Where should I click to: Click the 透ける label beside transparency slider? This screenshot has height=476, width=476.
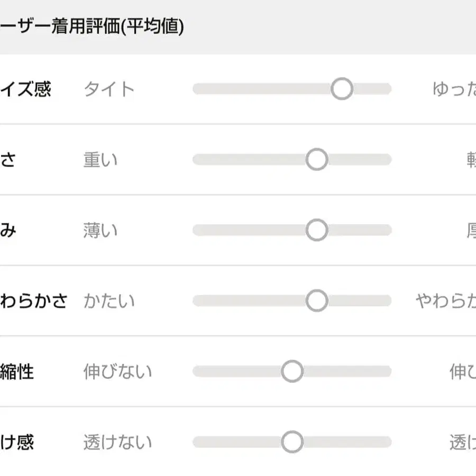[463, 442]
